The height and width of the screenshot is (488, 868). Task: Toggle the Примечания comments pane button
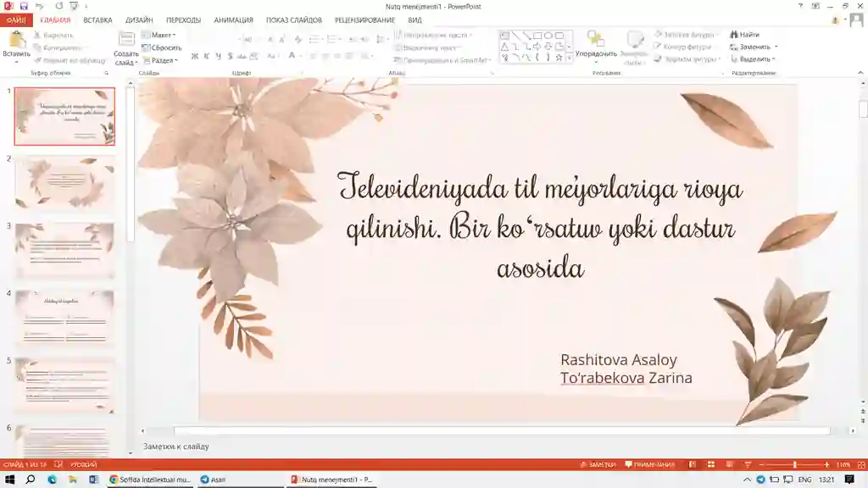point(650,465)
